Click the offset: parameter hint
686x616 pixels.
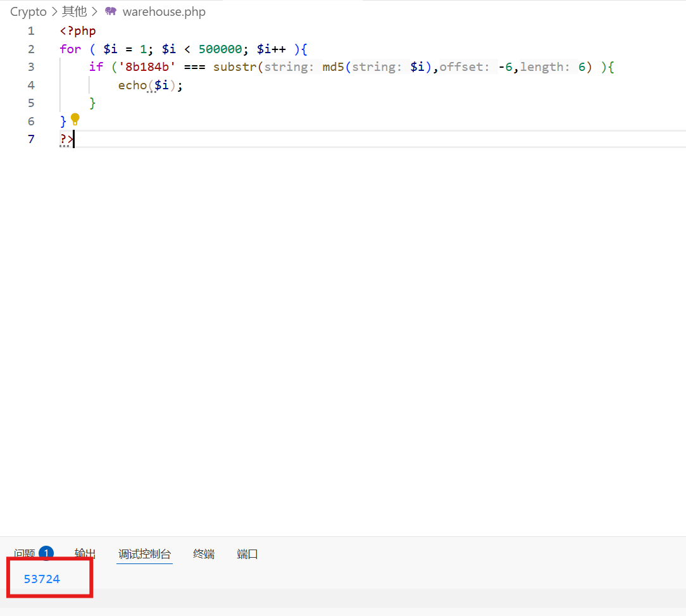[x=465, y=67]
